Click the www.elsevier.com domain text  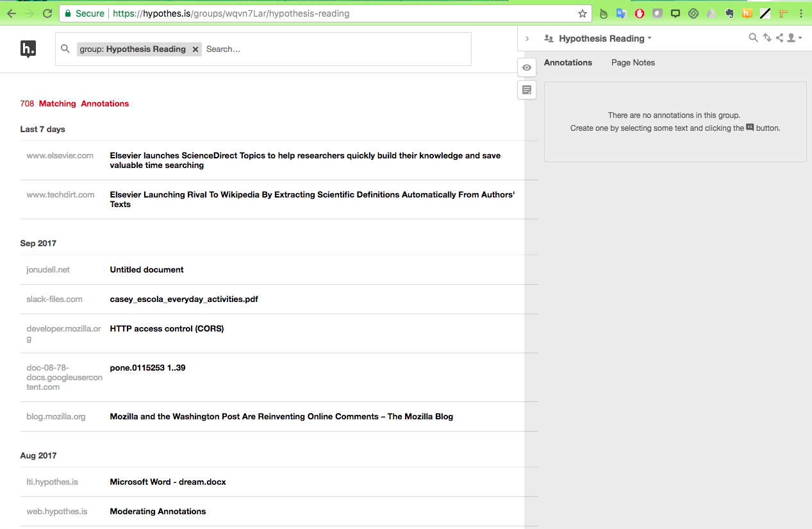click(x=60, y=156)
